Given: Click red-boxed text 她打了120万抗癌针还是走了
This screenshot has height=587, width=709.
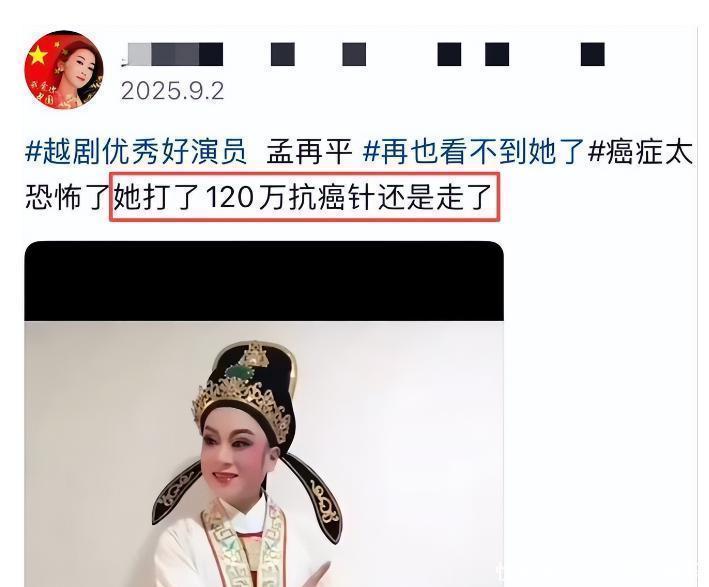Looking at the screenshot, I should pyautogui.click(x=304, y=197).
